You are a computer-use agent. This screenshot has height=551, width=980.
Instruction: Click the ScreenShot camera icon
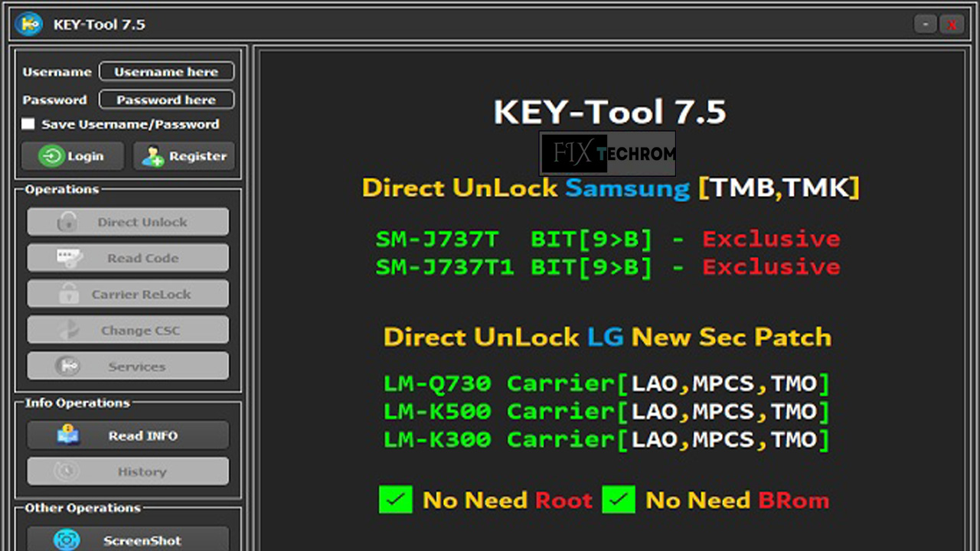click(67, 540)
